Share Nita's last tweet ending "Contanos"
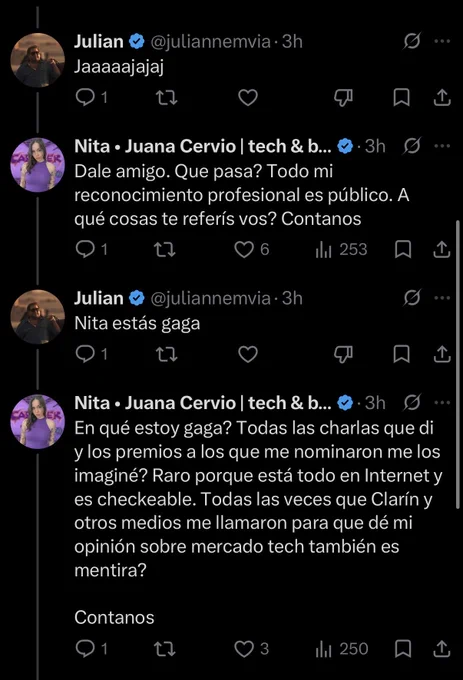The height and width of the screenshot is (680, 463). click(x=442, y=649)
